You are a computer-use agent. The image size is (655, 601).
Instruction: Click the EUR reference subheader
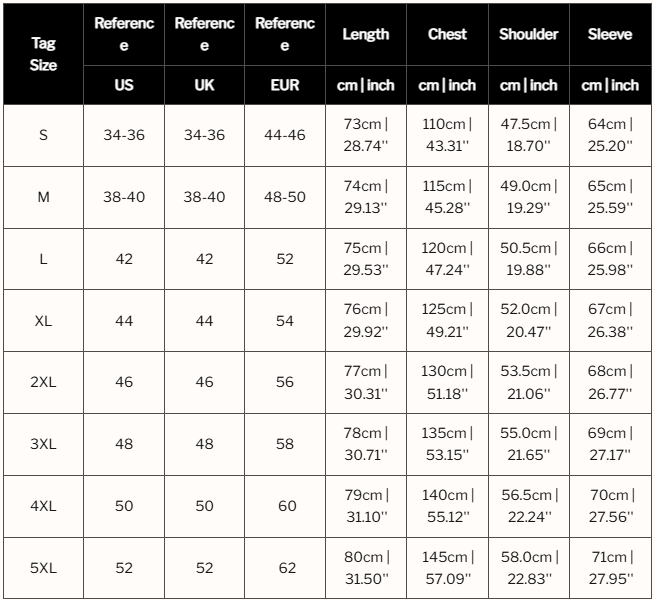[x=285, y=85]
